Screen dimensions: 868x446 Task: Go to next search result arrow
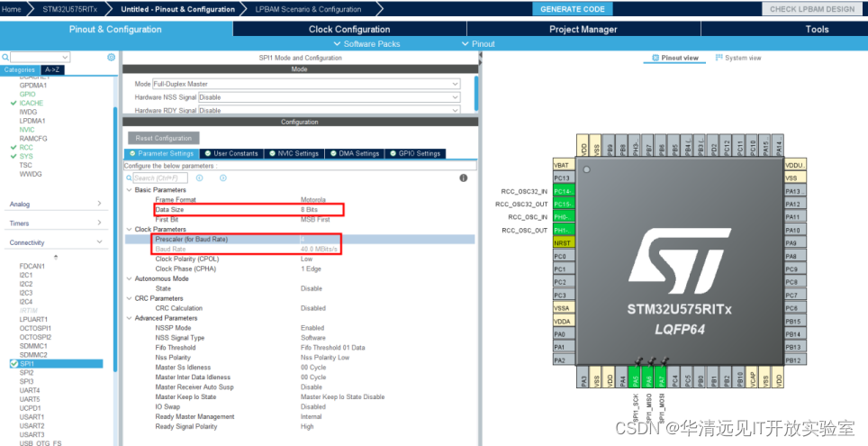point(223,177)
